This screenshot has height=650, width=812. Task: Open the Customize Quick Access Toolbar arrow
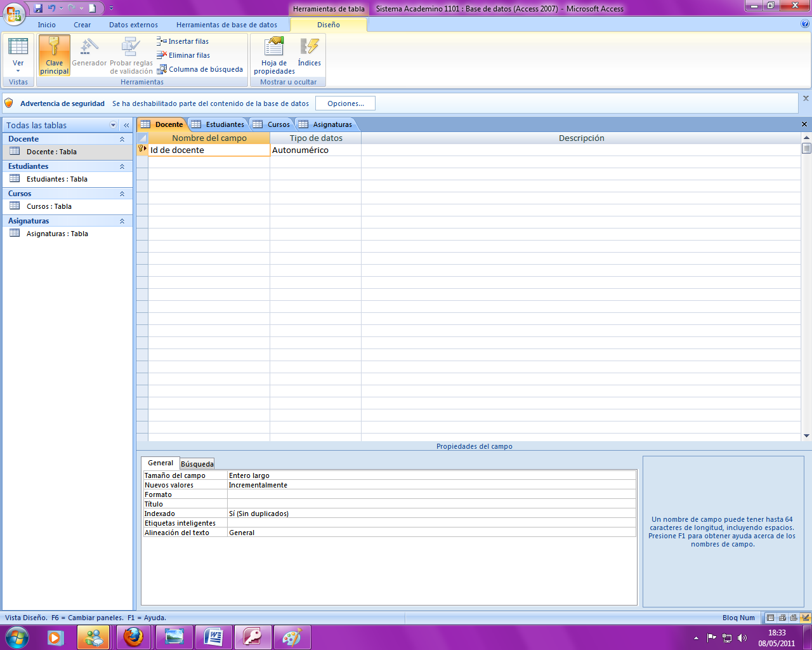point(111,8)
